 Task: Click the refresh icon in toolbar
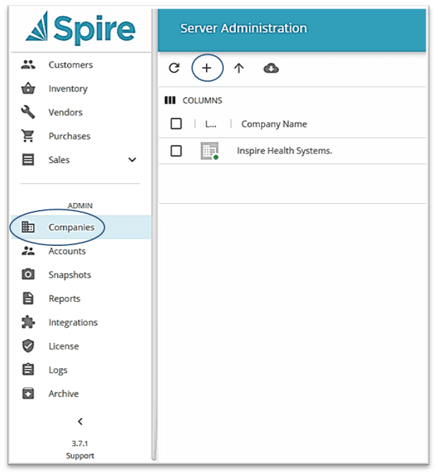tap(174, 68)
